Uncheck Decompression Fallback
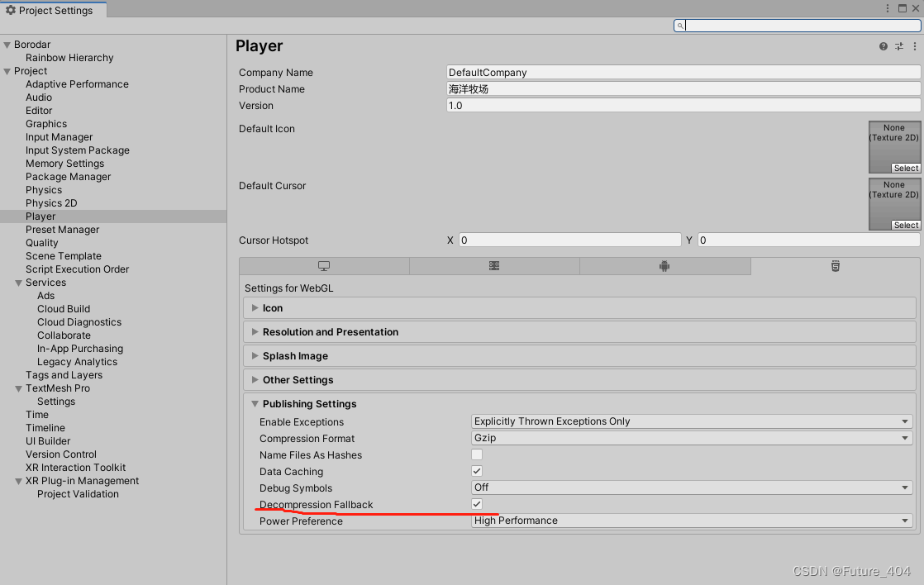 (x=477, y=504)
